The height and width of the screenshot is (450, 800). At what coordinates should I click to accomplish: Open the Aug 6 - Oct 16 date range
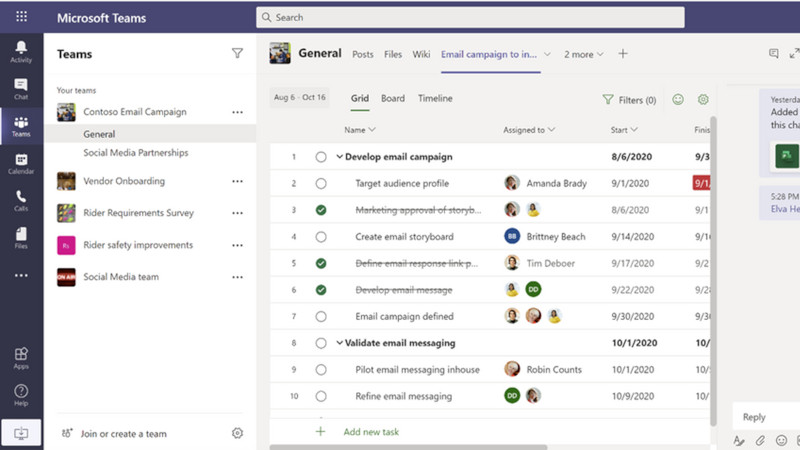pyautogui.click(x=299, y=97)
